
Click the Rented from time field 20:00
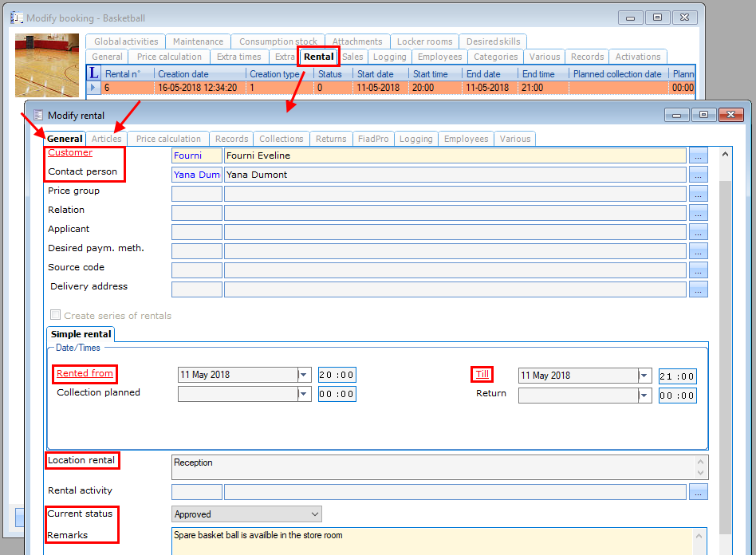pos(337,375)
